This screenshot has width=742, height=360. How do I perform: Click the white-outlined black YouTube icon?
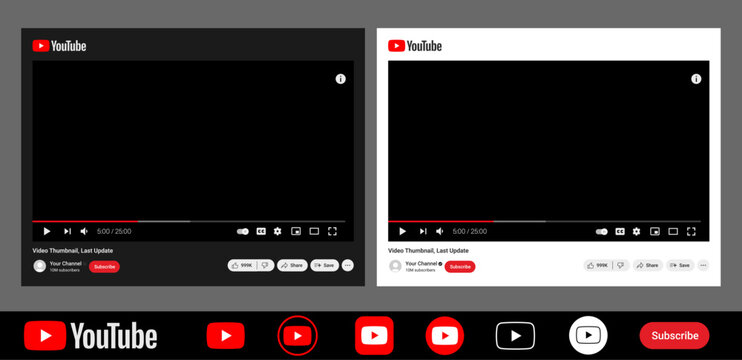point(515,335)
